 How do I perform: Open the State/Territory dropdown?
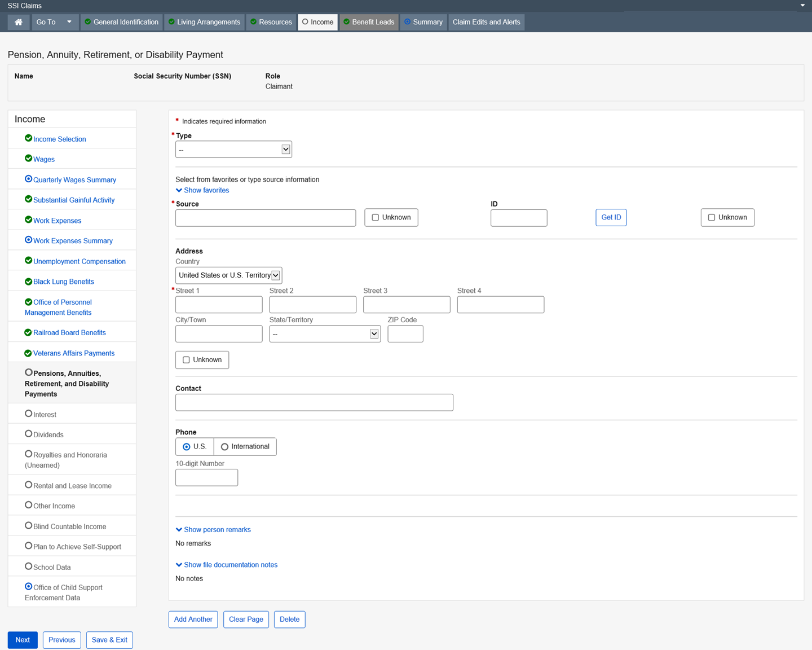[x=325, y=334]
